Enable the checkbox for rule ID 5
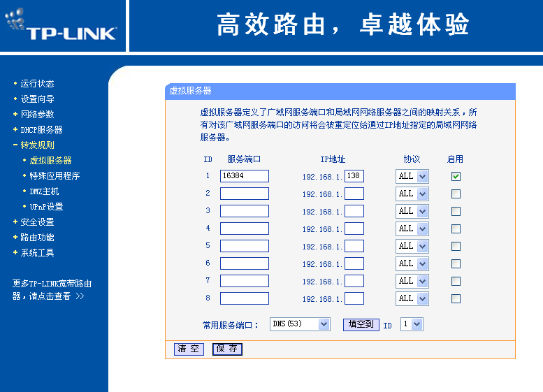 [456, 246]
